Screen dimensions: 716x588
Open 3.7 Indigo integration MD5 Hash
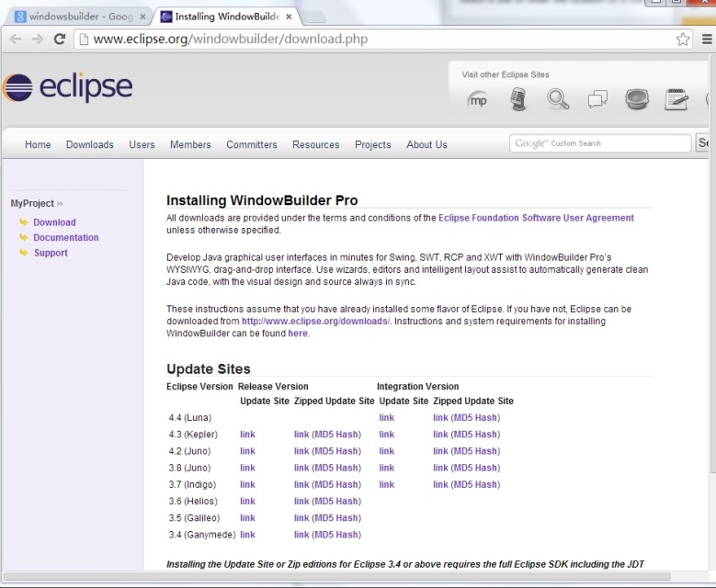click(x=475, y=484)
